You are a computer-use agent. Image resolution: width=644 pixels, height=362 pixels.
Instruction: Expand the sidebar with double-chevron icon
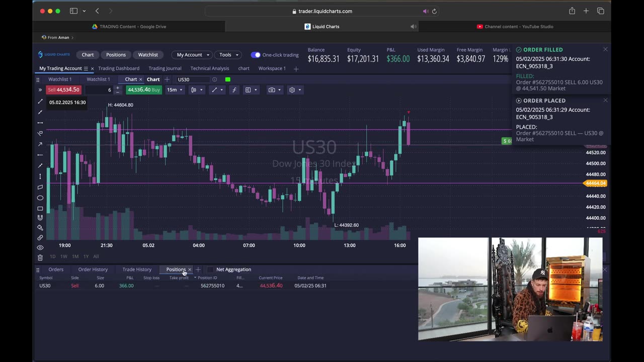pyautogui.click(x=40, y=90)
